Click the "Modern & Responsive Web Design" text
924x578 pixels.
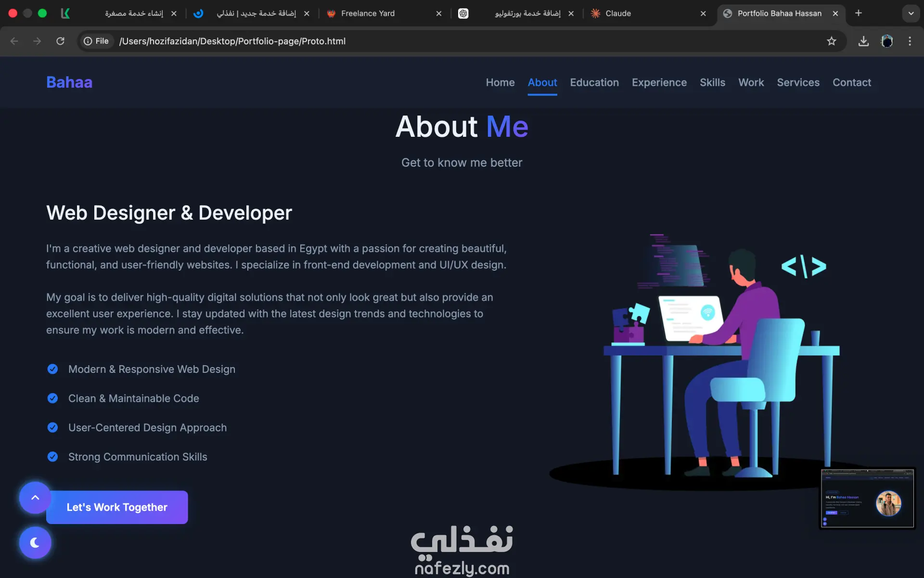152,369
